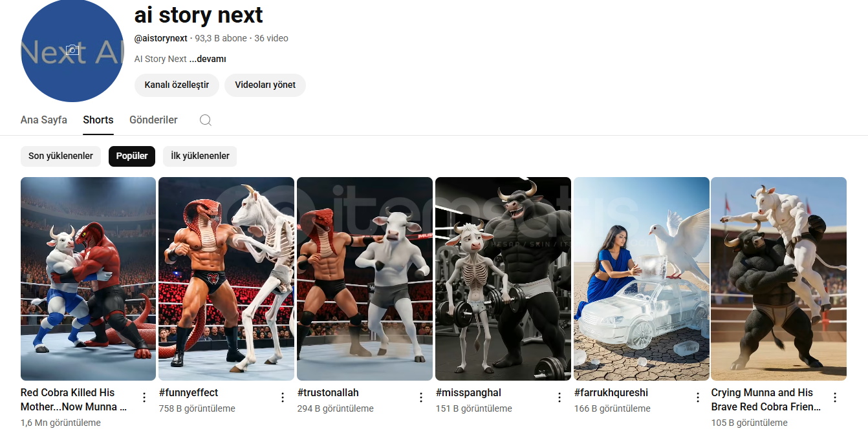Image resolution: width=868 pixels, height=433 pixels.
Task: Switch to Son yüklenenler filter
Action: pyautogui.click(x=61, y=156)
